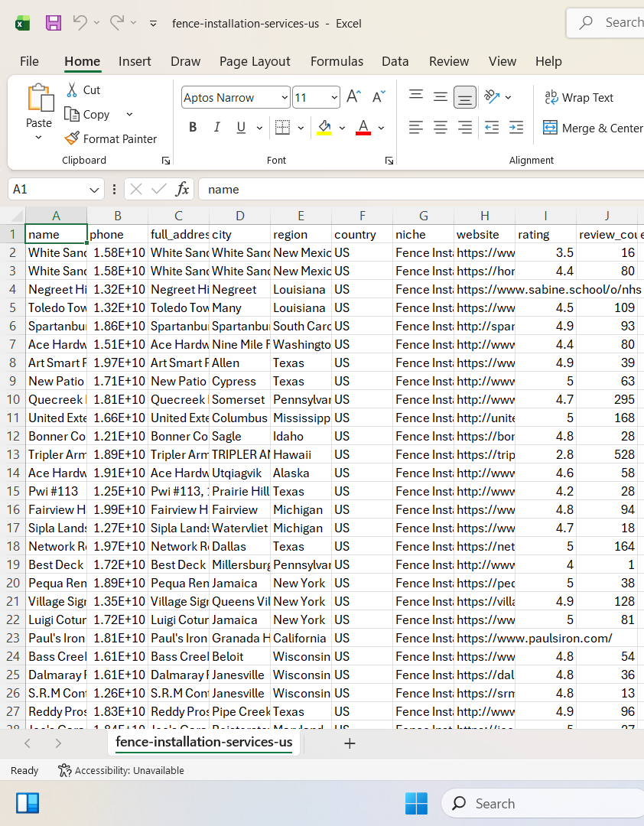The width and height of the screenshot is (644, 826).
Task: Apply red Font Color
Action: [363, 128]
